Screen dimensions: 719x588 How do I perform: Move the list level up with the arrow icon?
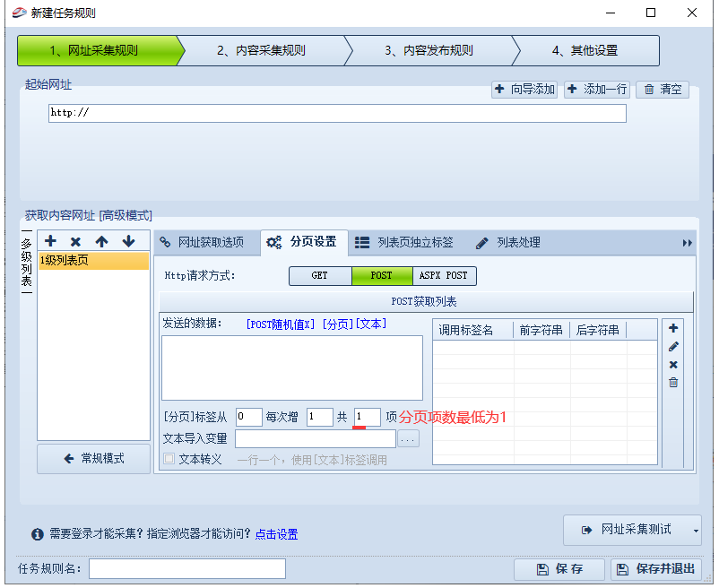coord(100,240)
